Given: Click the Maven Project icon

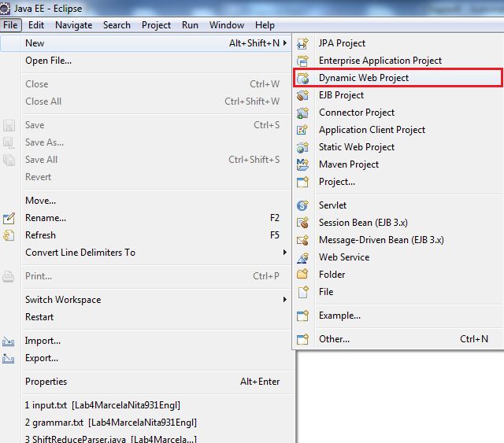Looking at the screenshot, I should pyautogui.click(x=303, y=164).
